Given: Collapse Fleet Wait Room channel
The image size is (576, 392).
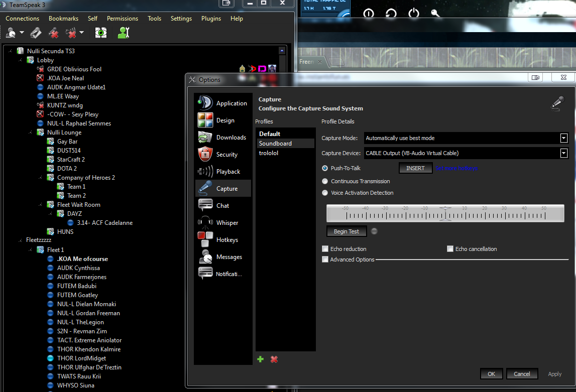Looking at the screenshot, I should point(40,205).
